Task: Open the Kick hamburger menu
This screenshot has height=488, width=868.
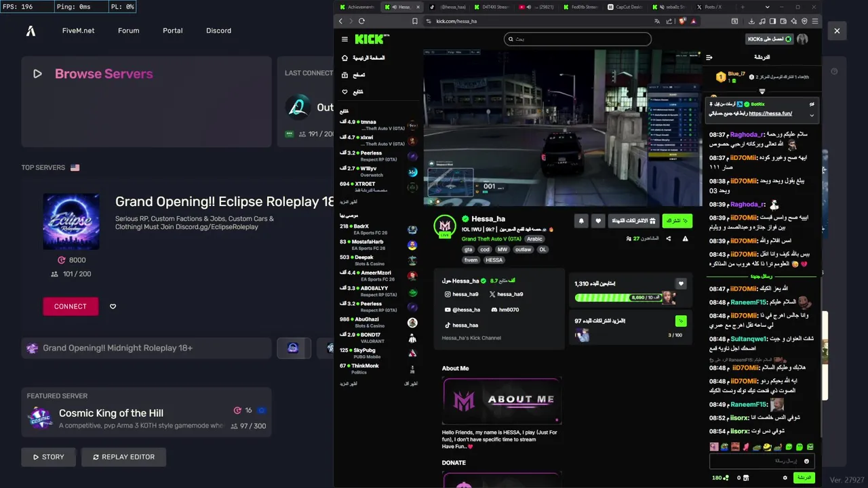Action: pos(344,39)
